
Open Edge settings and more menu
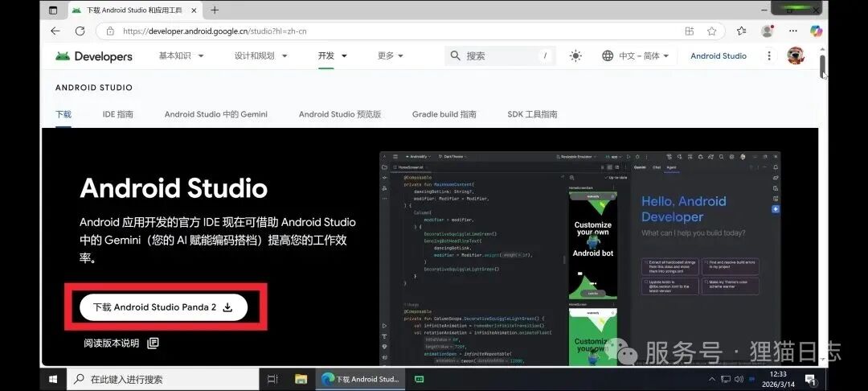click(793, 31)
